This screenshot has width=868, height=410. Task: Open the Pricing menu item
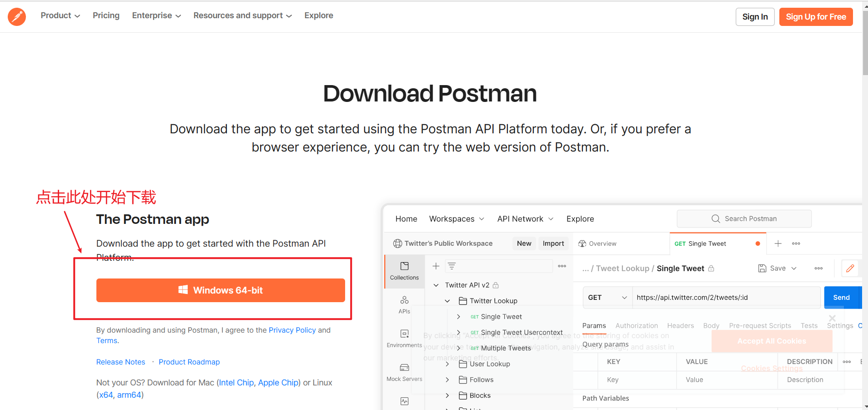tap(106, 15)
